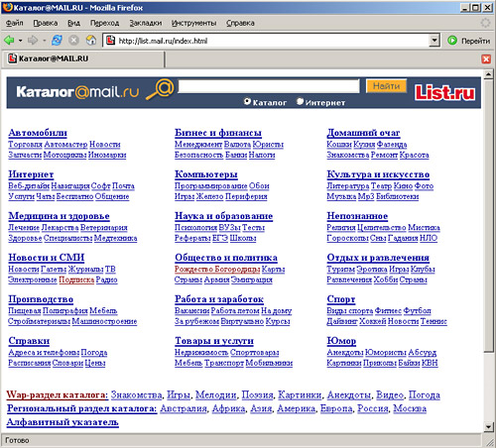496x448 pixels.
Task: Go back with the green Back arrow
Action: click(9, 41)
